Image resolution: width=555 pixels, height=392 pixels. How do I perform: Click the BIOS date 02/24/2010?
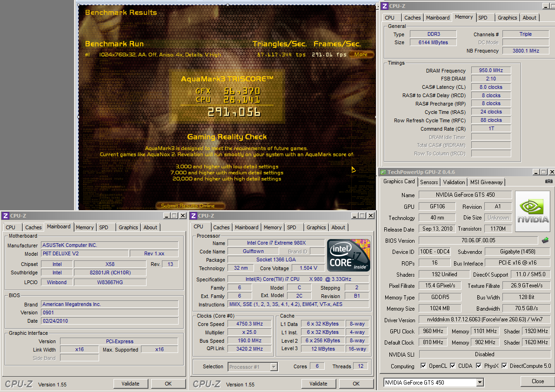(110, 321)
